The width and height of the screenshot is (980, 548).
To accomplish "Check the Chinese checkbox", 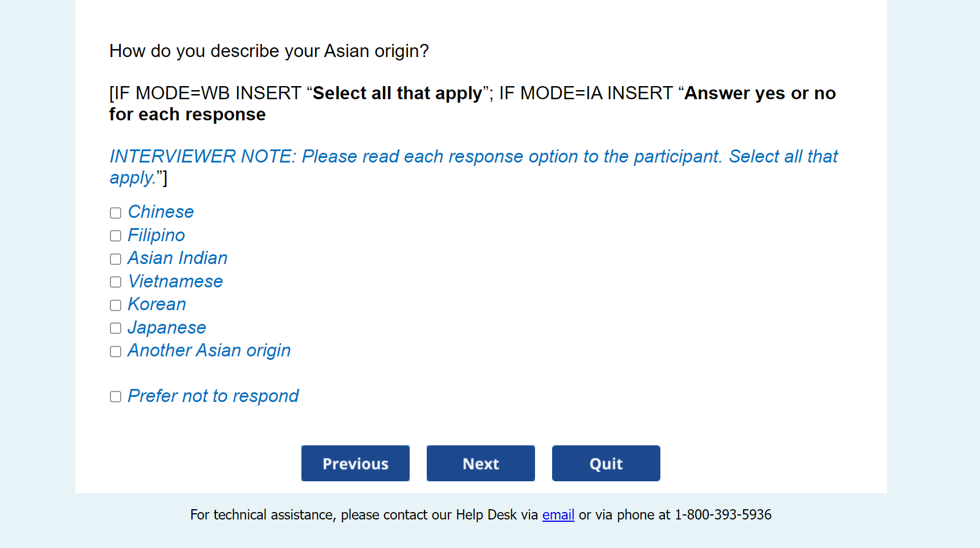I will 116,213.
